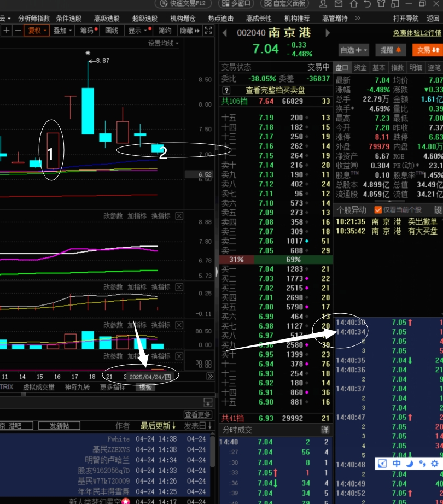The image size is (443, 504).
Task: Sort by 发表日 column
Action: 197,426
